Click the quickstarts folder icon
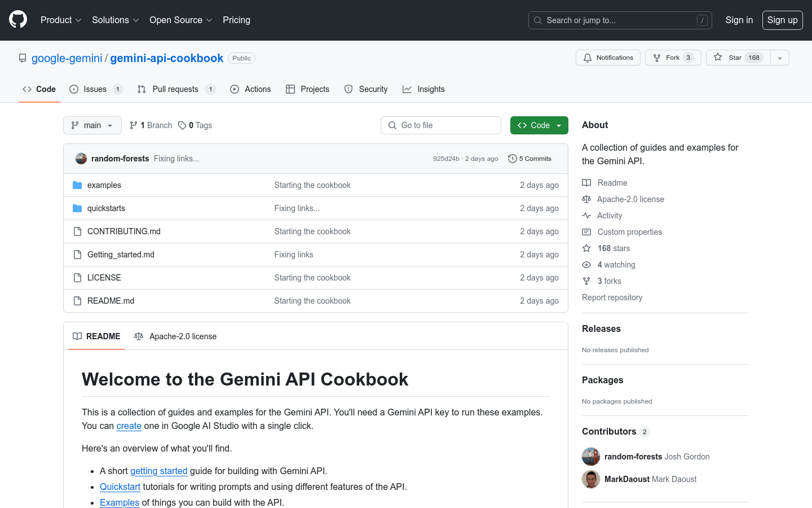The height and width of the screenshot is (508, 812). pos(77,208)
